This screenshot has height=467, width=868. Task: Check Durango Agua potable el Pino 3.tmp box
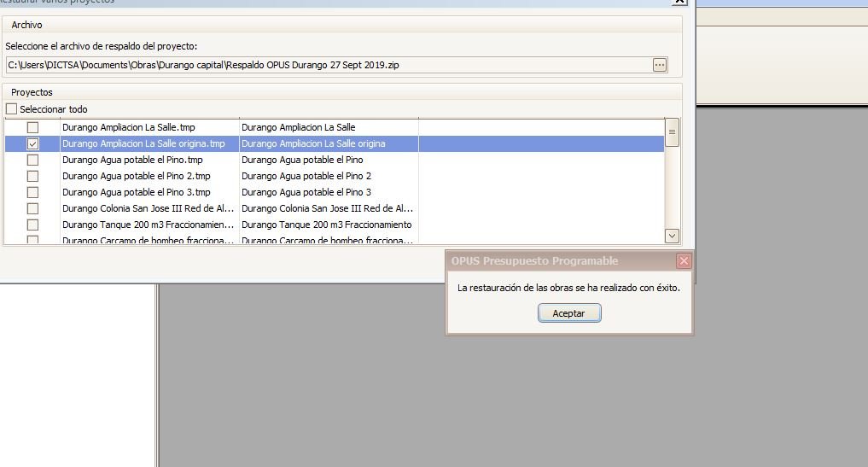pos(32,192)
